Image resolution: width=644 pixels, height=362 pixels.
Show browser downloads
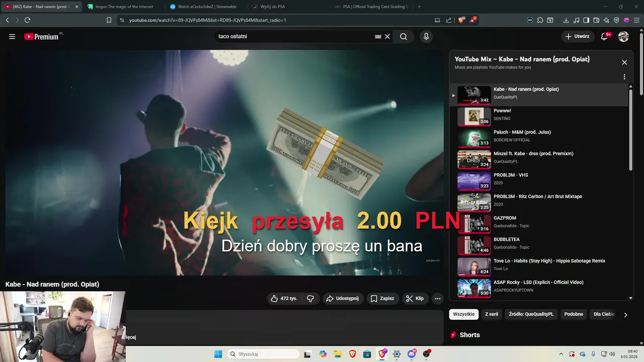click(566, 20)
